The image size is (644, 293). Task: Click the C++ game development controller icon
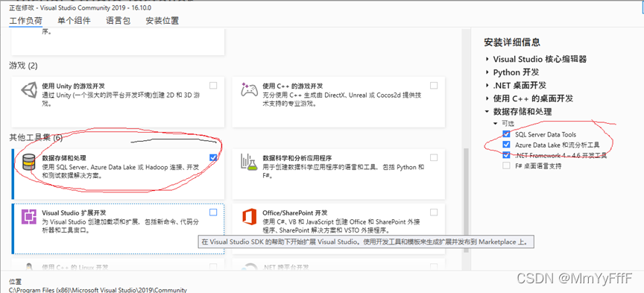(249, 91)
